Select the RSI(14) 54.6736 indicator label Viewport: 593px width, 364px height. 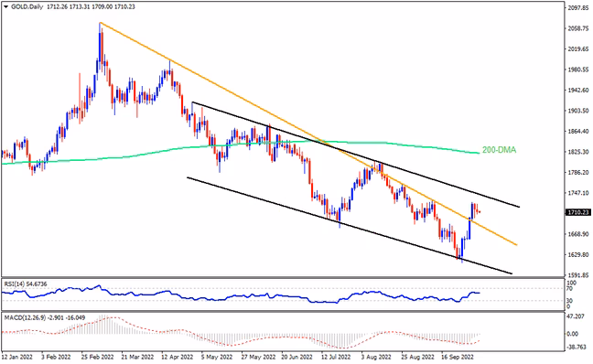pos(26,284)
